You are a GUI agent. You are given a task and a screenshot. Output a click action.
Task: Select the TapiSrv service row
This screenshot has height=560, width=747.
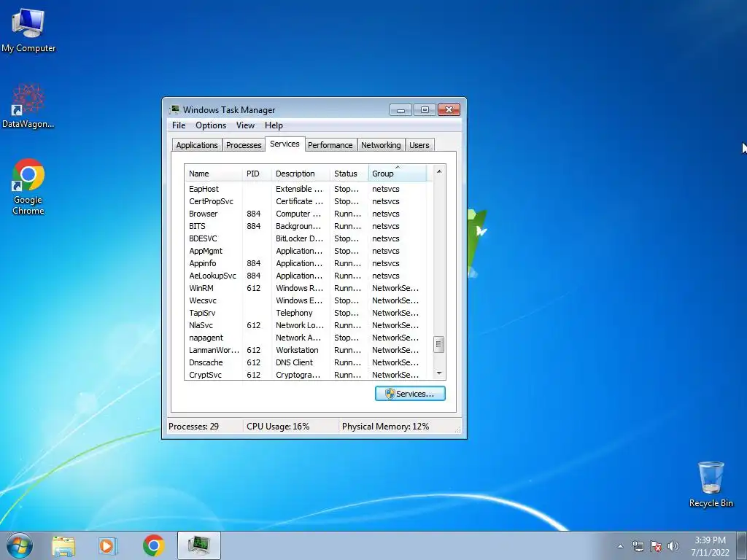(x=306, y=313)
